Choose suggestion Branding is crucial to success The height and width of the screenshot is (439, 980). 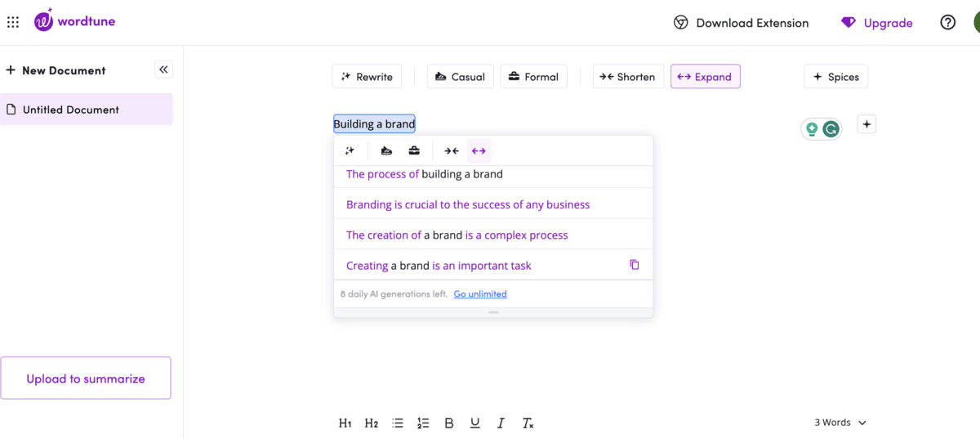493,204
